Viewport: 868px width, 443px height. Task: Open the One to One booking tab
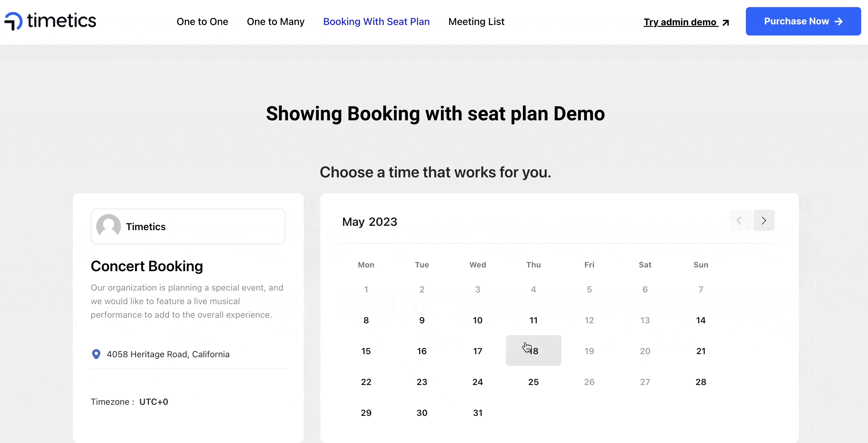click(x=202, y=22)
